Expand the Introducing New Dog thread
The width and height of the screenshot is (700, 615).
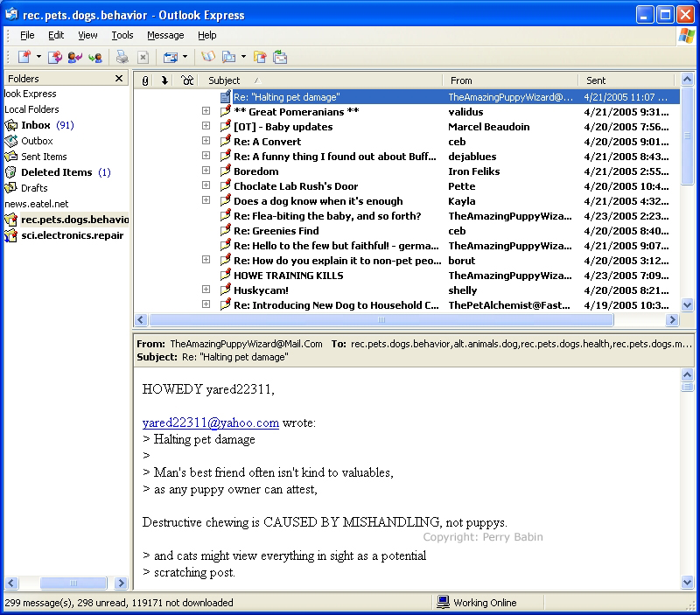206,304
